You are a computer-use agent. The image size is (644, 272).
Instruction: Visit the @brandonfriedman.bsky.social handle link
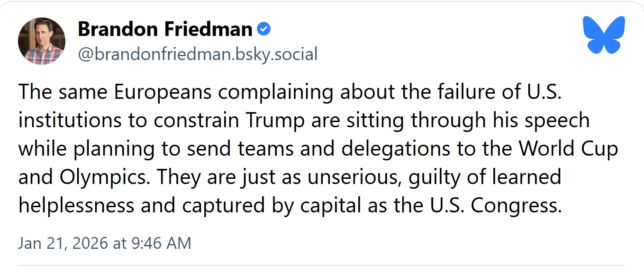[x=198, y=54]
